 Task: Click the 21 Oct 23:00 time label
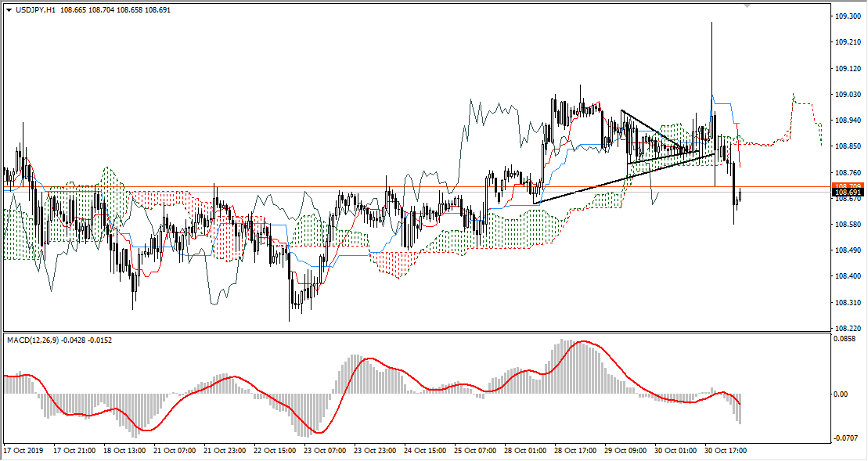point(225,451)
